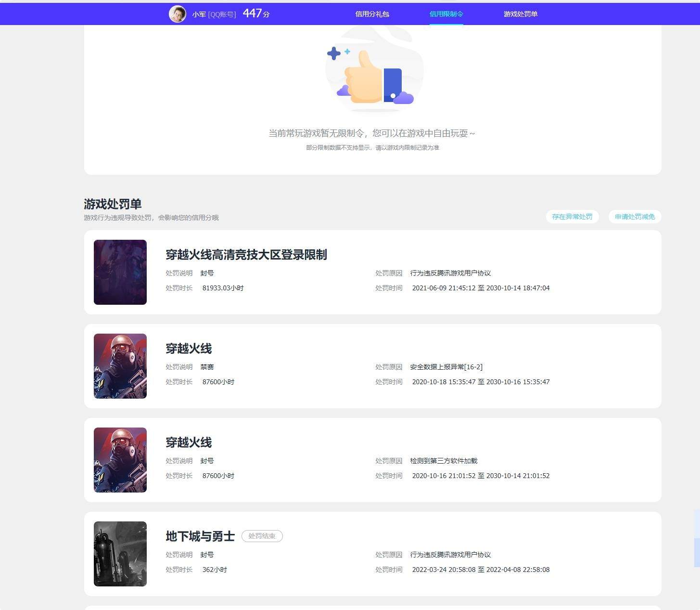Screen dimensions: 700x610
Task: Click the 处罚结束 badge
Action: (x=262, y=536)
